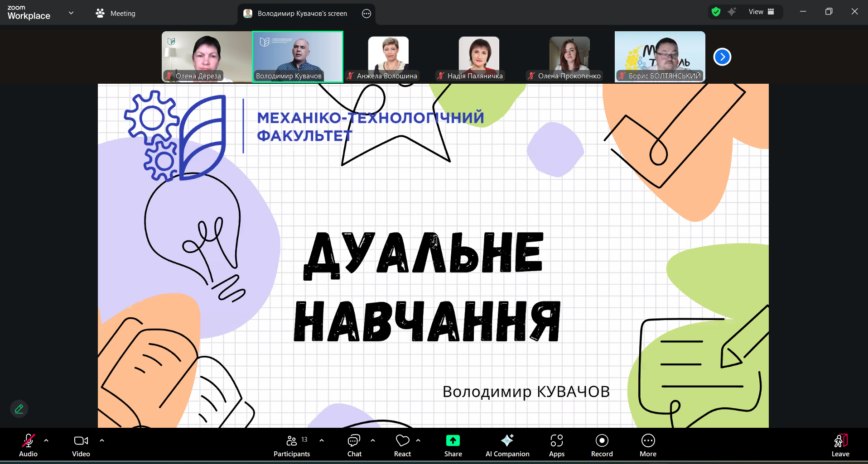868x464 pixels.
Task: Unmute microphone with Audio button
Action: [28, 445]
